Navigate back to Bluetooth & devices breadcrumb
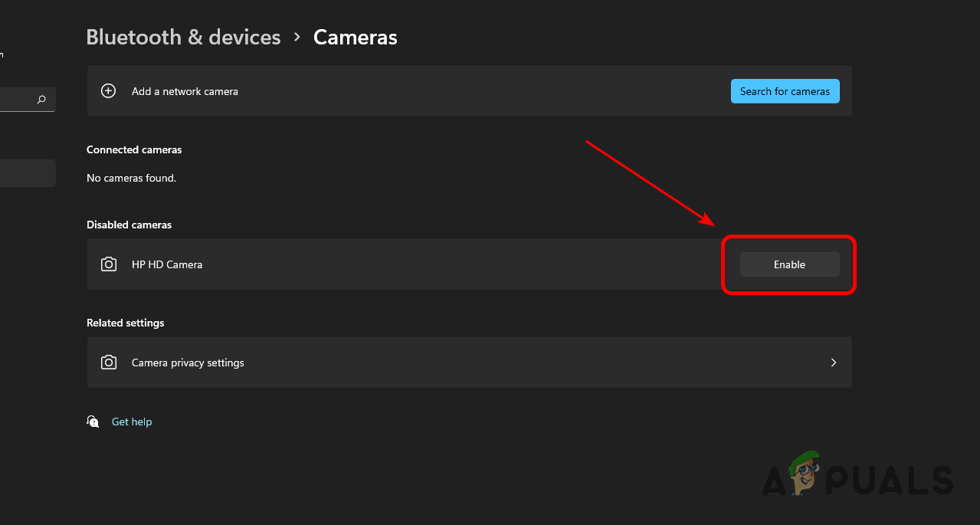This screenshot has height=525, width=980. tap(183, 36)
